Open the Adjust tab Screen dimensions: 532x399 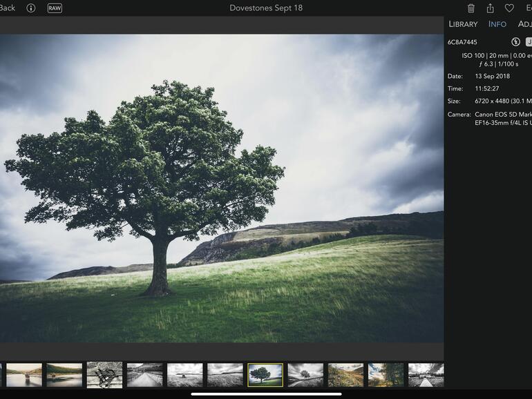(x=524, y=24)
